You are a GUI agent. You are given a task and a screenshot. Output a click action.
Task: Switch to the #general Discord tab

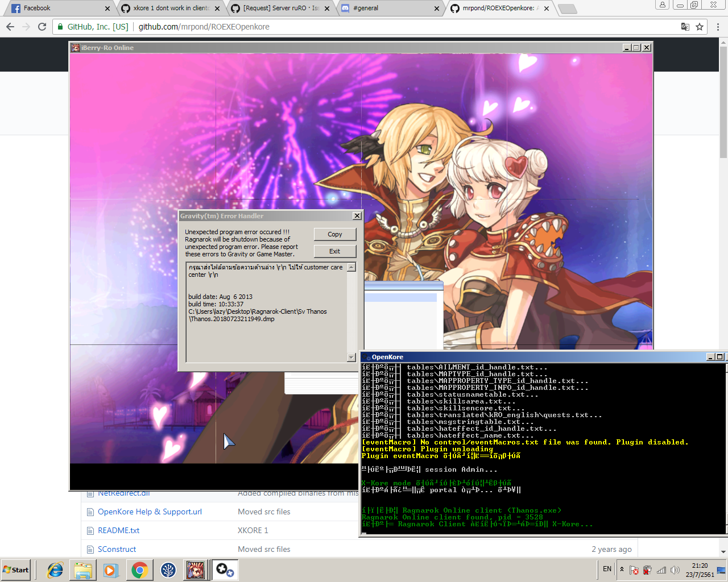pyautogui.click(x=390, y=8)
